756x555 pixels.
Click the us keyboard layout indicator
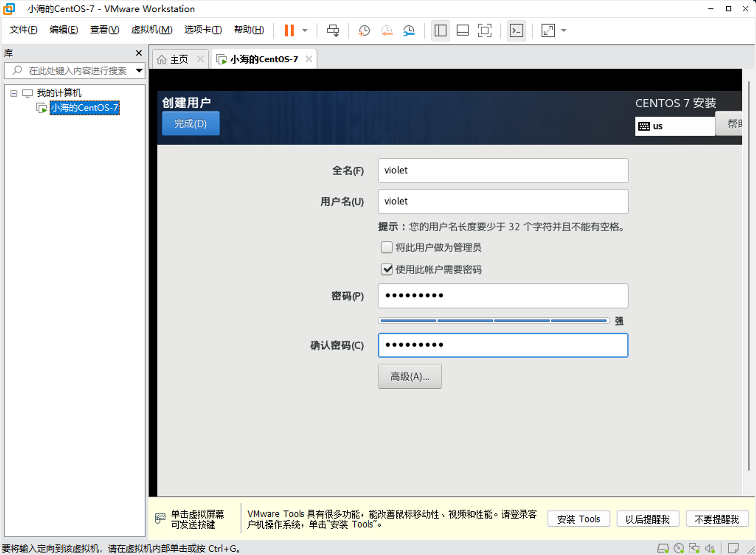[675, 126]
